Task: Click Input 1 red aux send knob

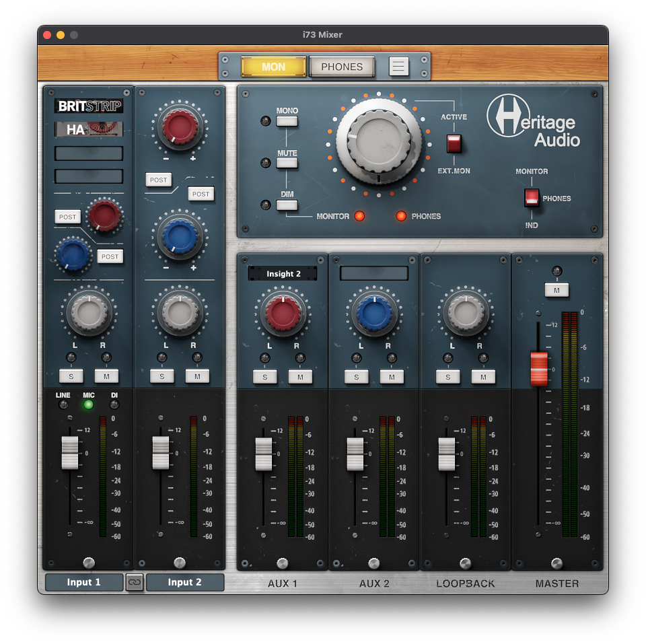Action: (x=105, y=215)
